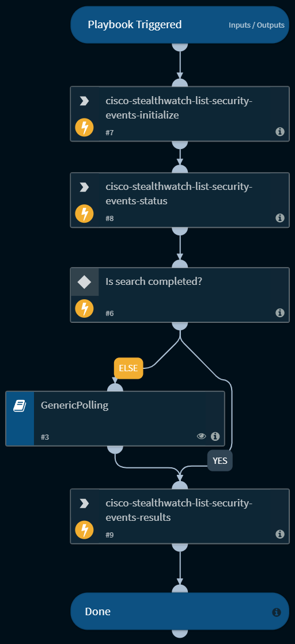Click chevron icon on events-initialize task
Screen dimensions: 295x644
[84, 101]
